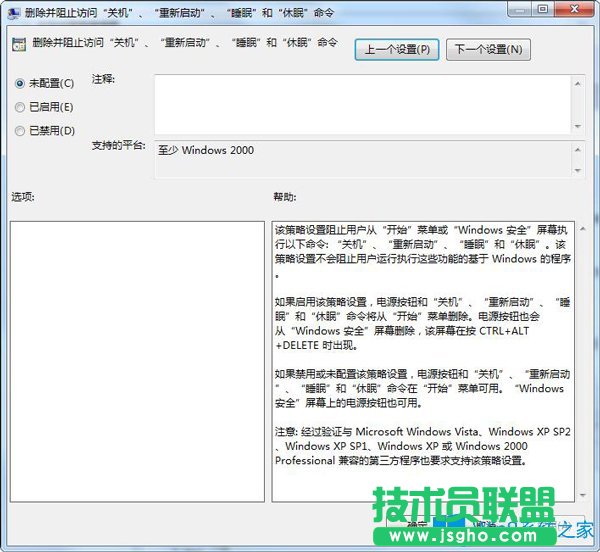This screenshot has height=552, width=600.
Task: Select the 已启用(E) radio button
Action: click(20, 107)
